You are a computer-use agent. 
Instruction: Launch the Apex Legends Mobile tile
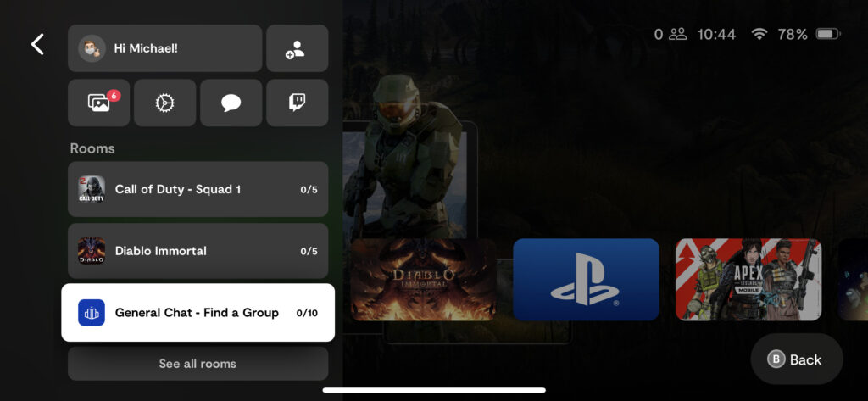[x=748, y=280]
